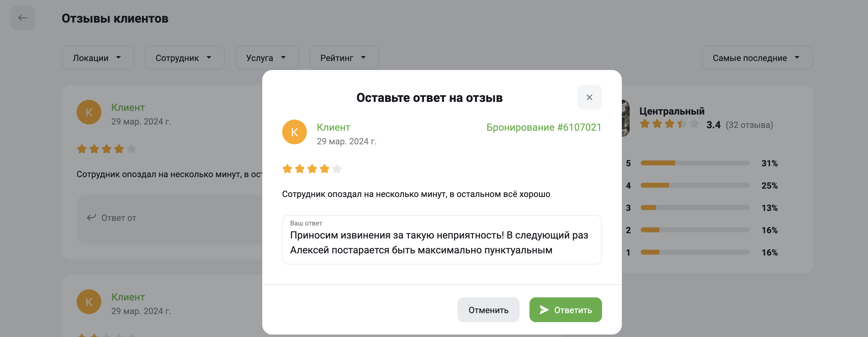Open the Самые последние sort dropdown
Viewport: 868px width, 337px height.
tap(757, 58)
